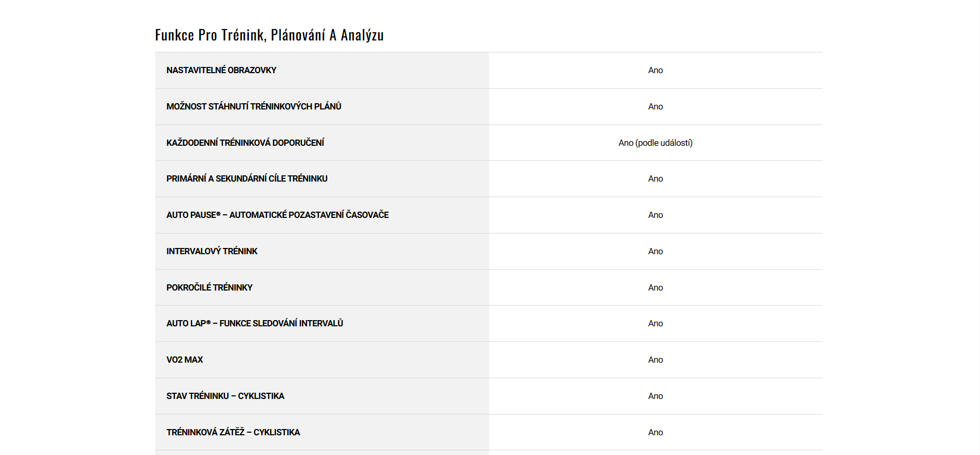The height and width of the screenshot is (455, 980).
Task: Click "Ano" in the VO2 Max row
Action: coord(655,360)
